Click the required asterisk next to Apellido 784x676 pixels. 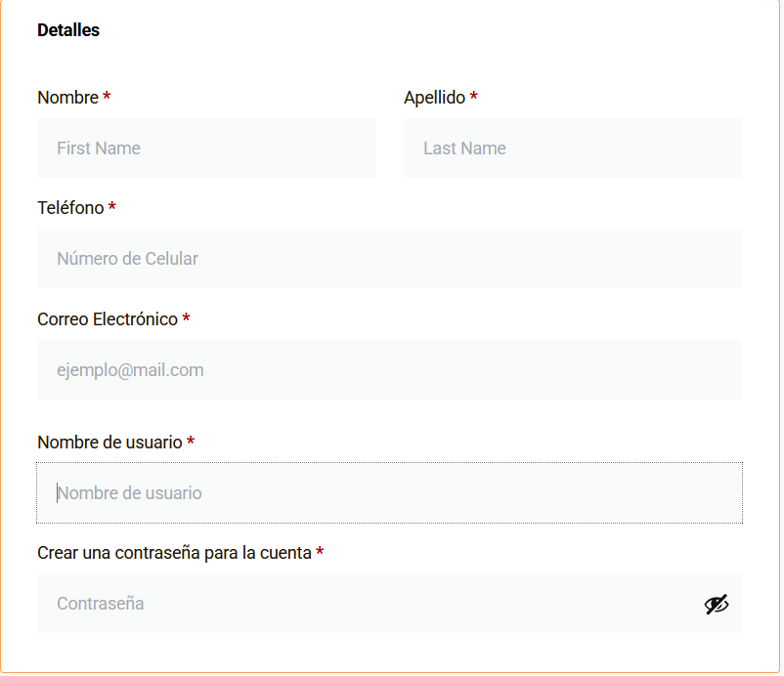(x=473, y=96)
